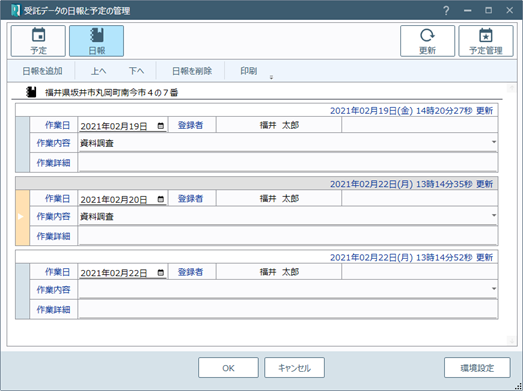Click timestamp 13時14分52秒 更新
523x391 pixels.
pyautogui.click(x=455, y=257)
